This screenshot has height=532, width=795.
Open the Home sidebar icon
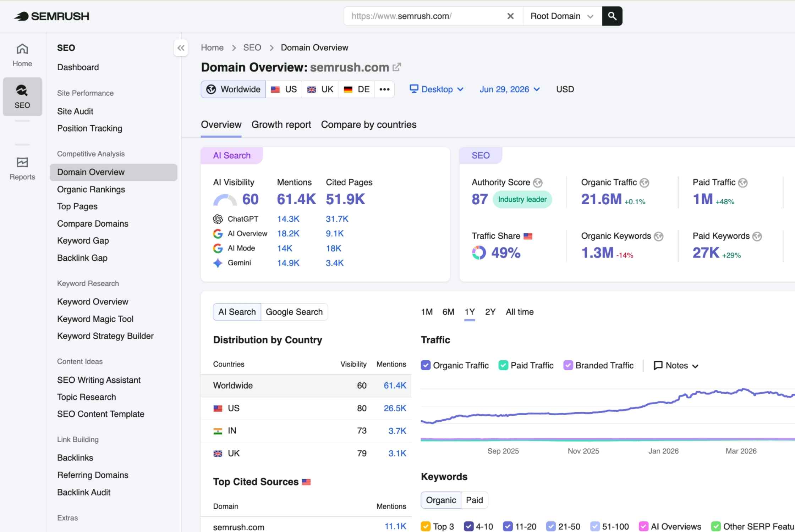point(22,55)
